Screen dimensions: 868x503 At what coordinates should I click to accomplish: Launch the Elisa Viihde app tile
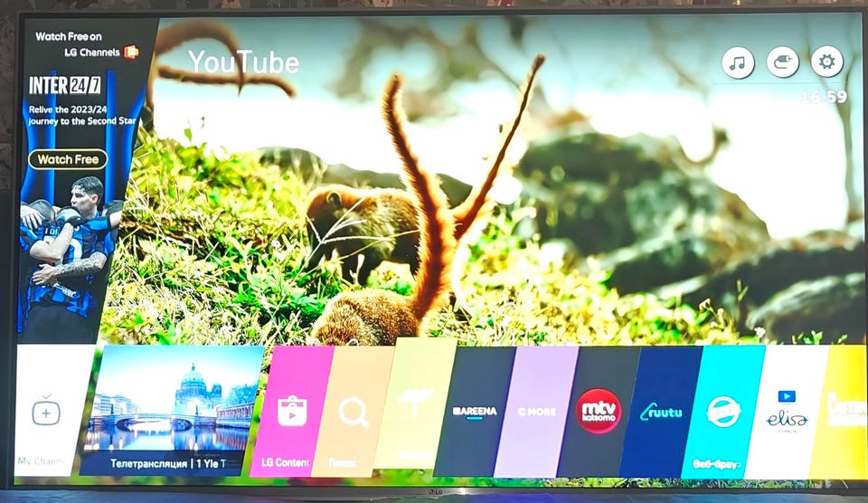pos(787,413)
